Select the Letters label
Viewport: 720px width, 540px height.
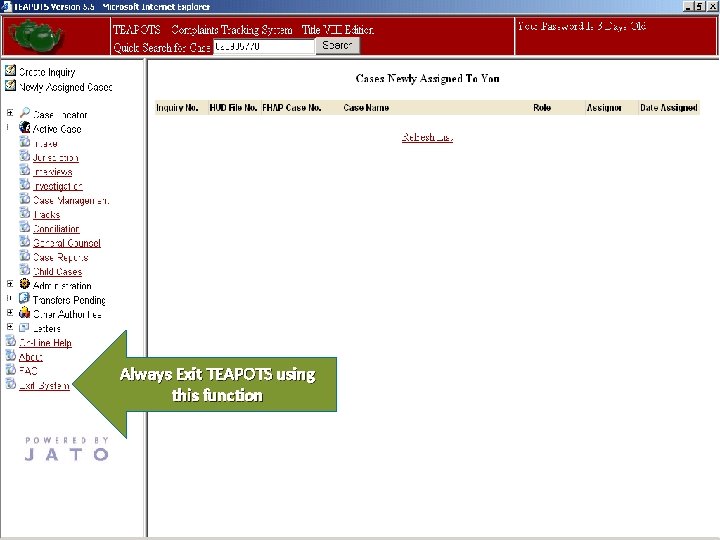point(47,328)
